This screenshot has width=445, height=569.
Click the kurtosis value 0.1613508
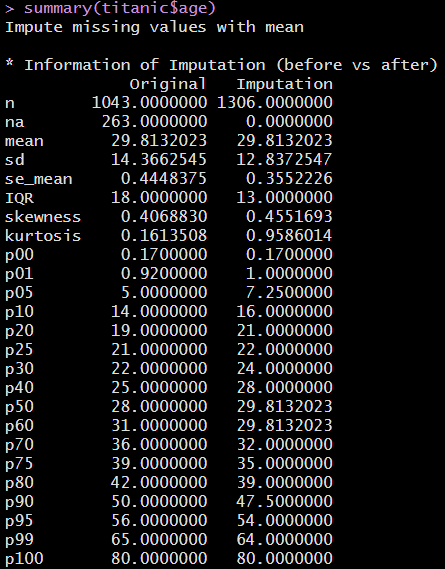164,235
